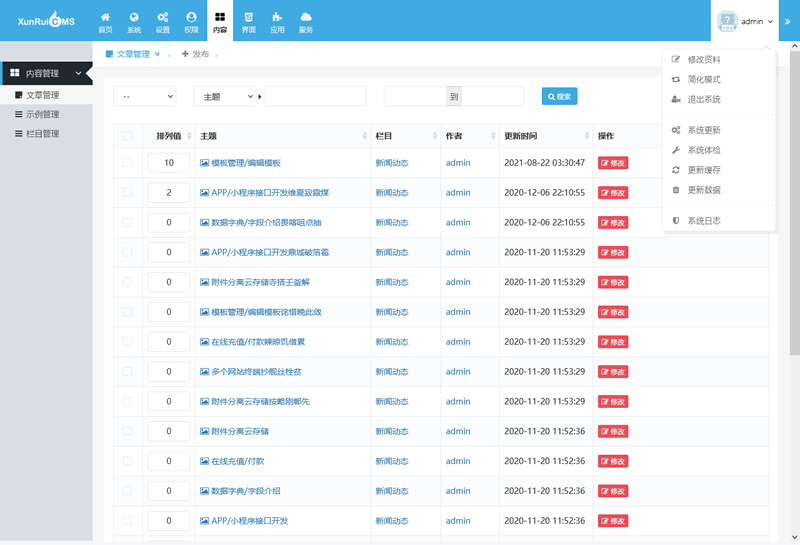Toggle the select-all checkbox in table header
Image resolution: width=800 pixels, height=545 pixels.
(127, 136)
